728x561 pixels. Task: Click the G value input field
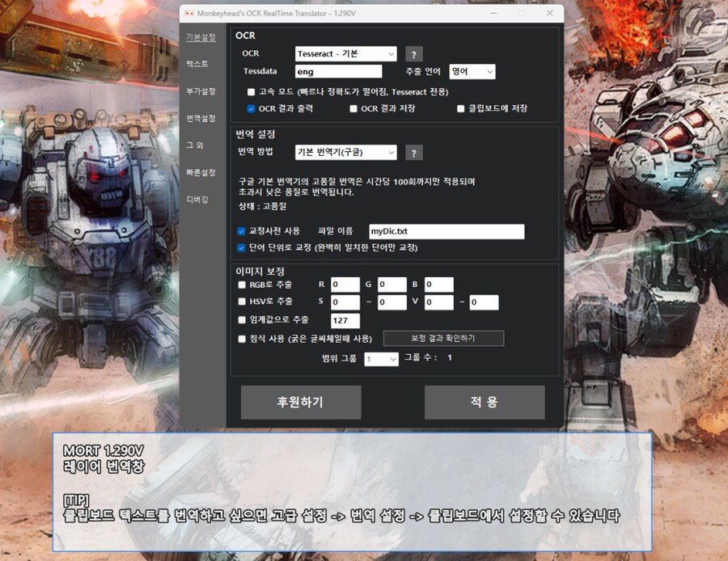pos(392,285)
